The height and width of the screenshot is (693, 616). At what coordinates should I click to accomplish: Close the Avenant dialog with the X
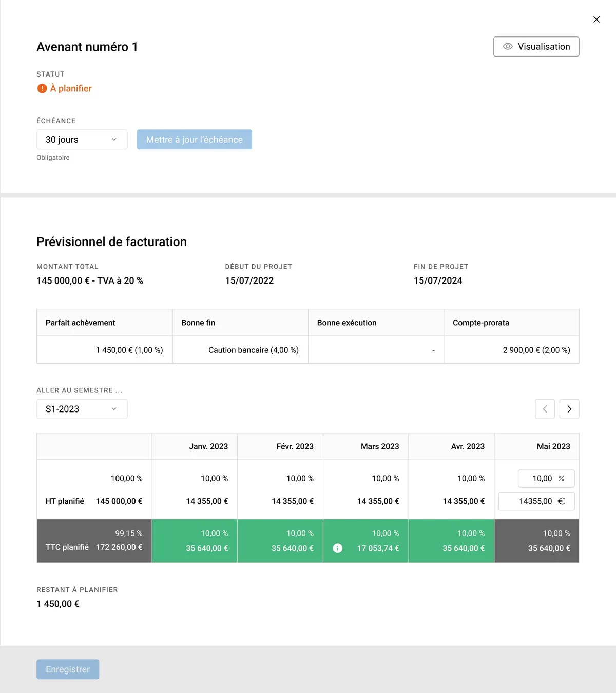(x=596, y=20)
